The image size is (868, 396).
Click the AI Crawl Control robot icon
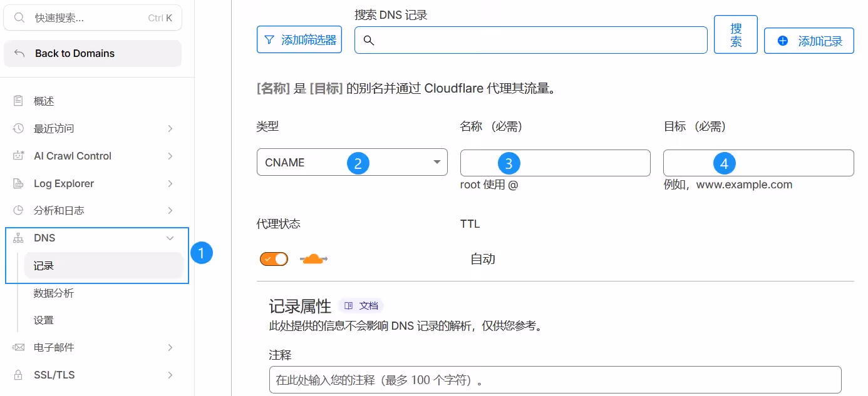tap(18, 156)
